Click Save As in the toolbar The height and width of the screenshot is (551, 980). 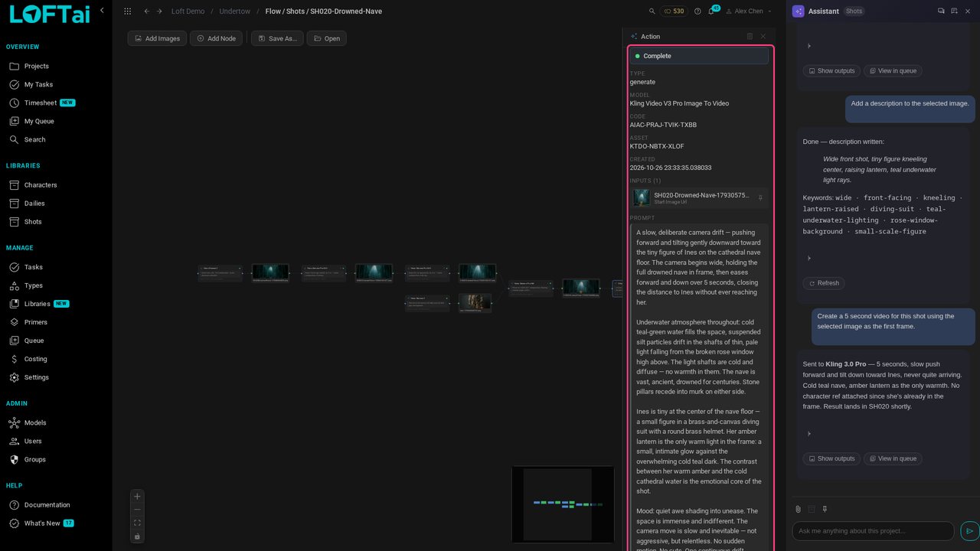coord(277,38)
